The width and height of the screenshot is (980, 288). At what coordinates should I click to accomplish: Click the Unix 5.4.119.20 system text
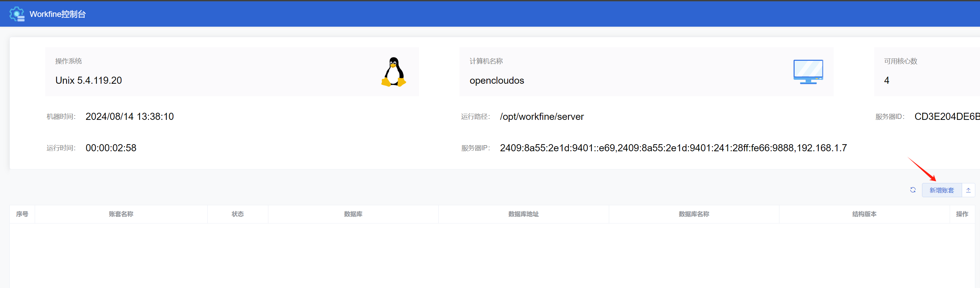click(x=89, y=80)
